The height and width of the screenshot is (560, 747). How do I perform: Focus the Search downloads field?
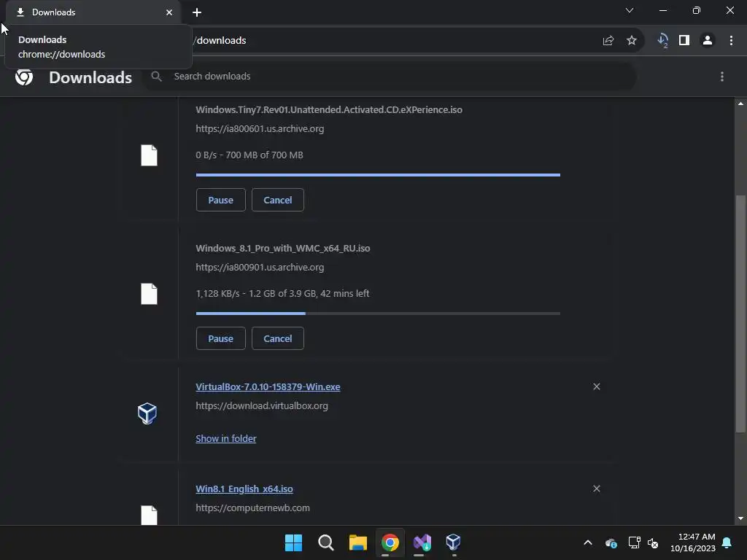[x=390, y=76]
